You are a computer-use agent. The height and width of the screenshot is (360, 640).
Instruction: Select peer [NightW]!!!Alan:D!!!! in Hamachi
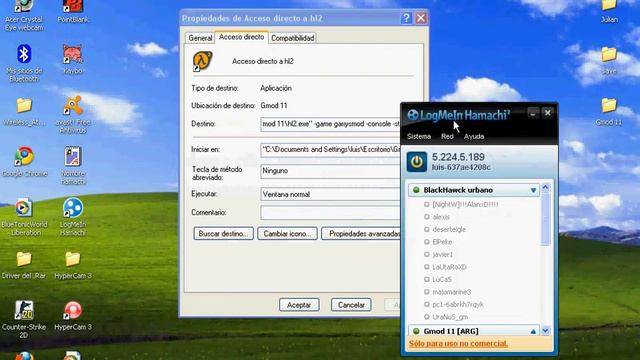coord(465,204)
